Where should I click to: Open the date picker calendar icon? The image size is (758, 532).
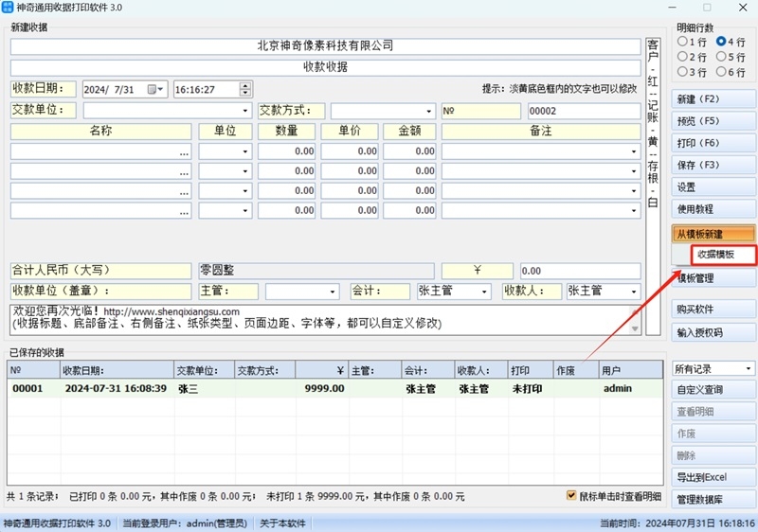click(152, 89)
